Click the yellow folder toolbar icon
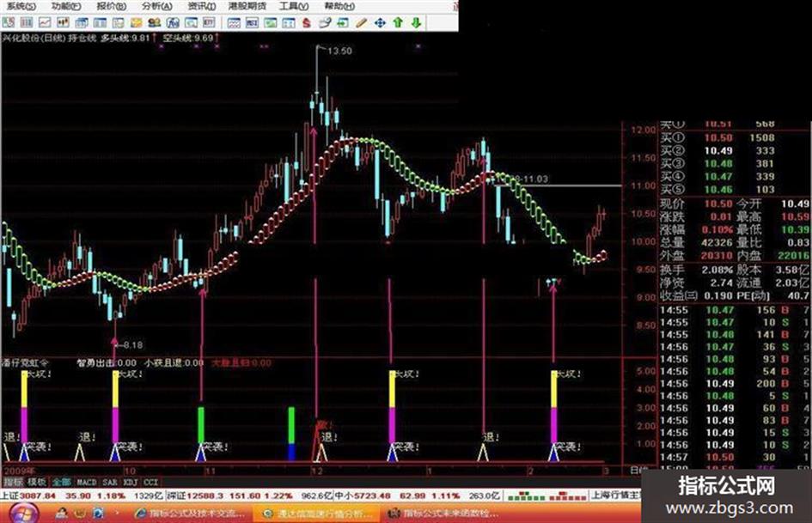The image size is (812, 523). coord(137,22)
